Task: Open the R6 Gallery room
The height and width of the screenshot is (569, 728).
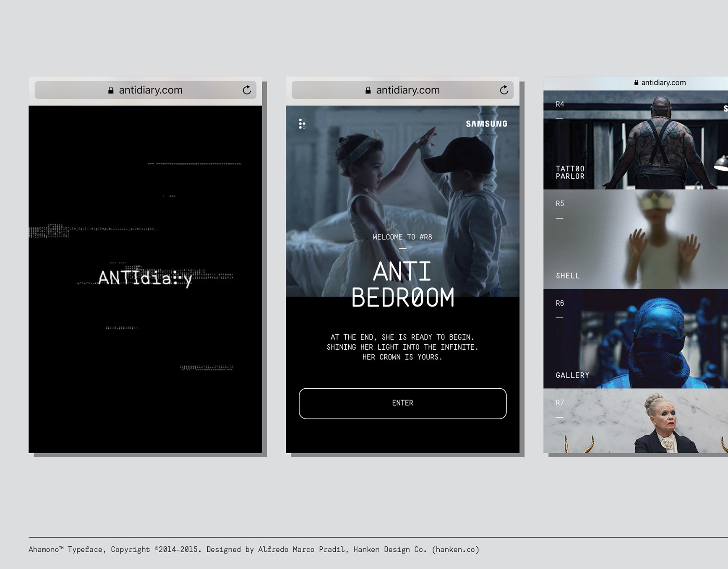Action: click(x=636, y=338)
